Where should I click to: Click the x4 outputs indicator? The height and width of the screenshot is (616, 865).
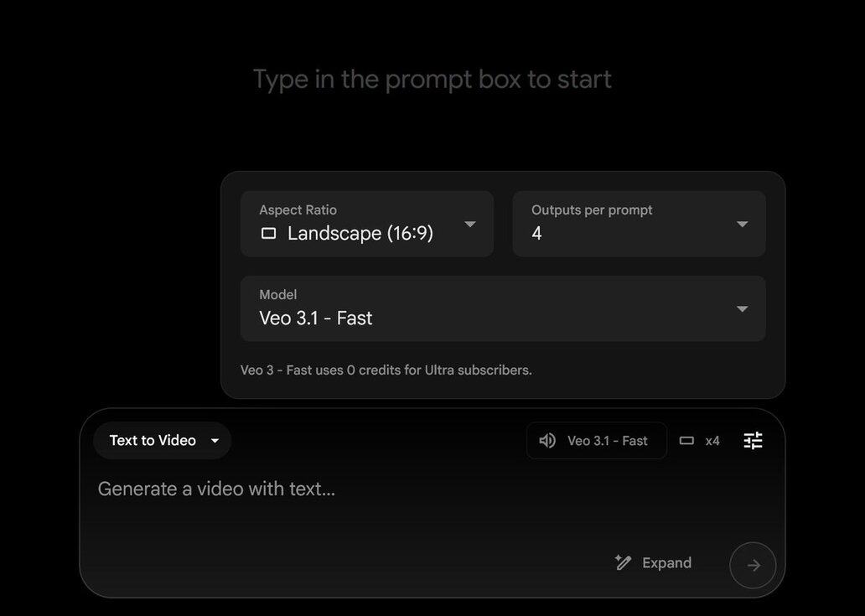[712, 441]
